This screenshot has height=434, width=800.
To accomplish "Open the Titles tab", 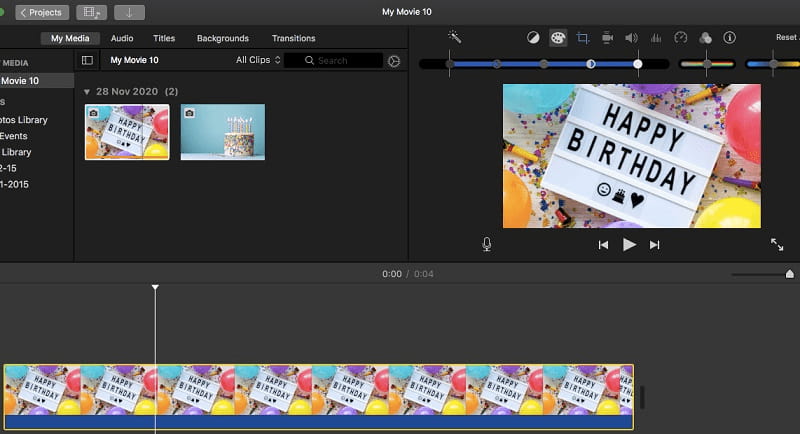I will 164,38.
